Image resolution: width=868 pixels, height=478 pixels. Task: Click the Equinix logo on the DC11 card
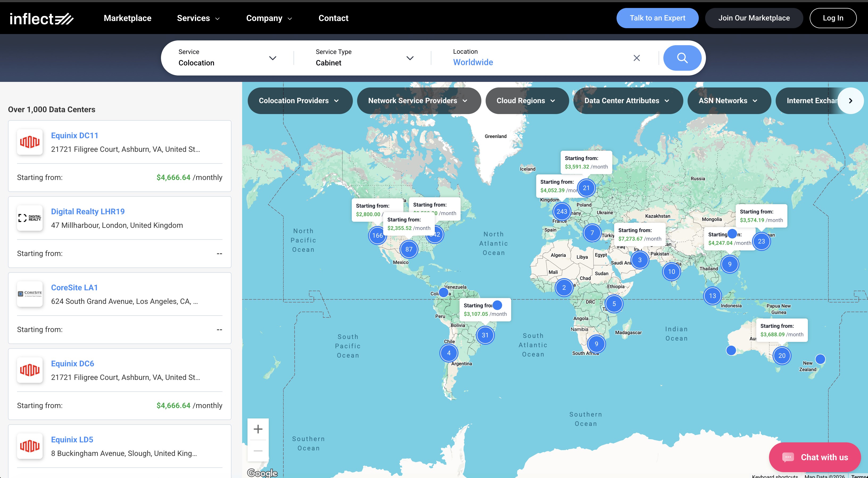click(x=30, y=142)
